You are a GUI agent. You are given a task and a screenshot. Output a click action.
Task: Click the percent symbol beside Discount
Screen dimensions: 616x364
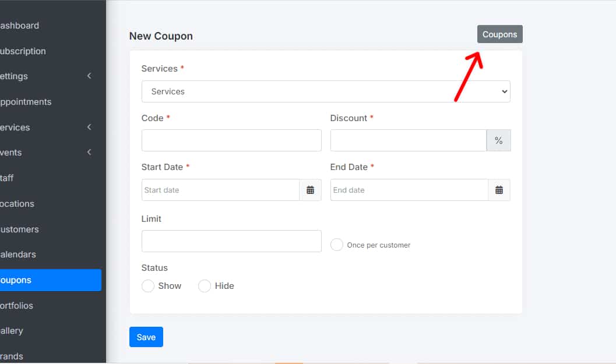pos(498,140)
